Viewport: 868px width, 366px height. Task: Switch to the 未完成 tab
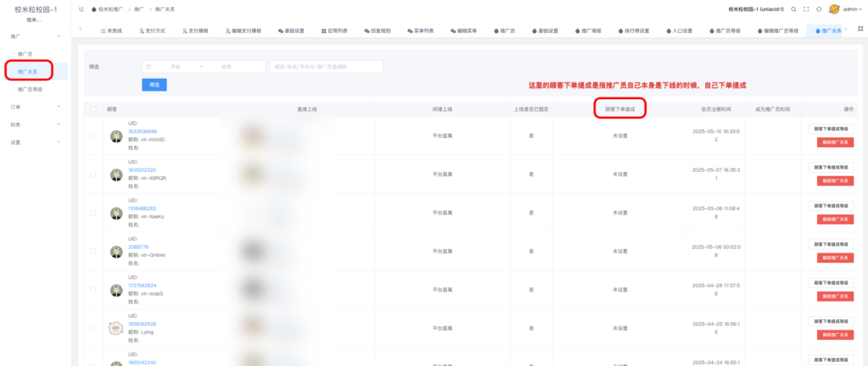coord(111,31)
